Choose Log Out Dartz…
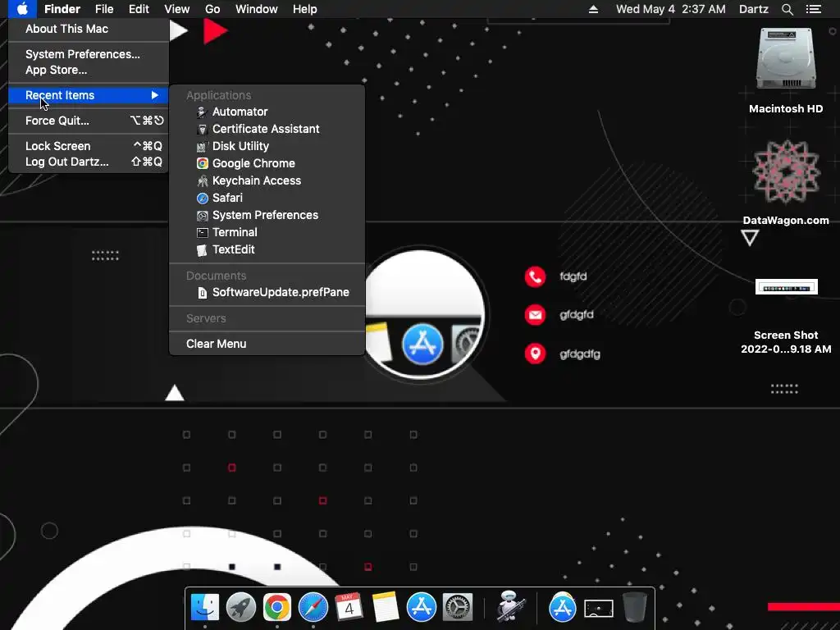This screenshot has height=630, width=840. pos(89,162)
